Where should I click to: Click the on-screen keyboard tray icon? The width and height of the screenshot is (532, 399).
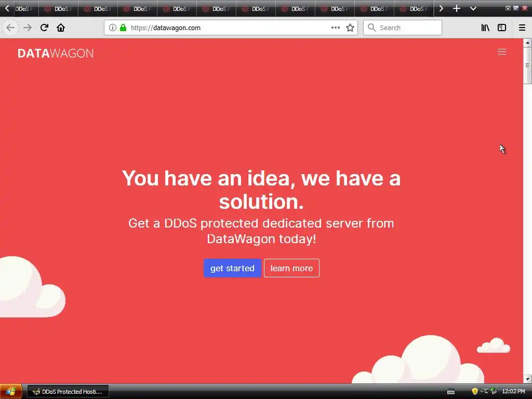[x=451, y=392]
